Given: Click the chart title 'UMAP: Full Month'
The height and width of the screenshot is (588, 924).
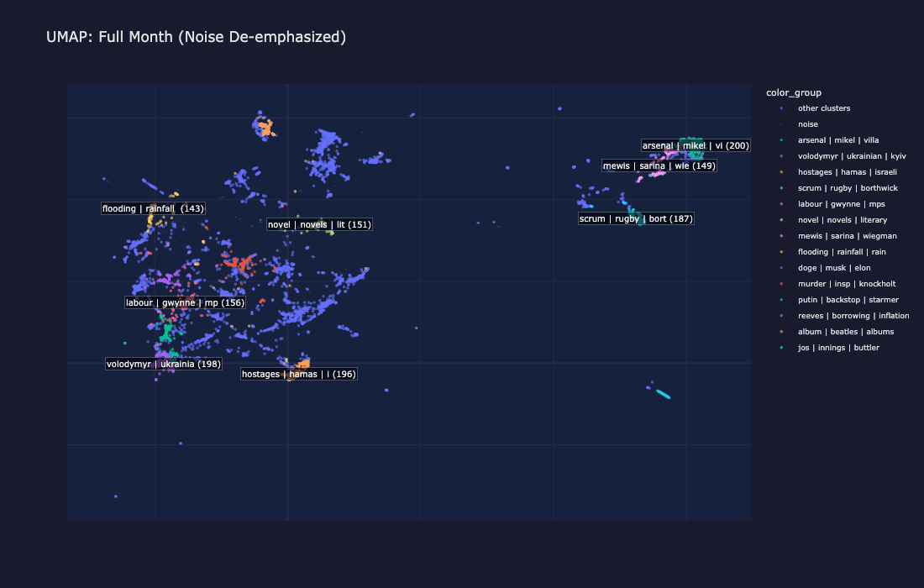Looking at the screenshot, I should pyautogui.click(x=197, y=36).
